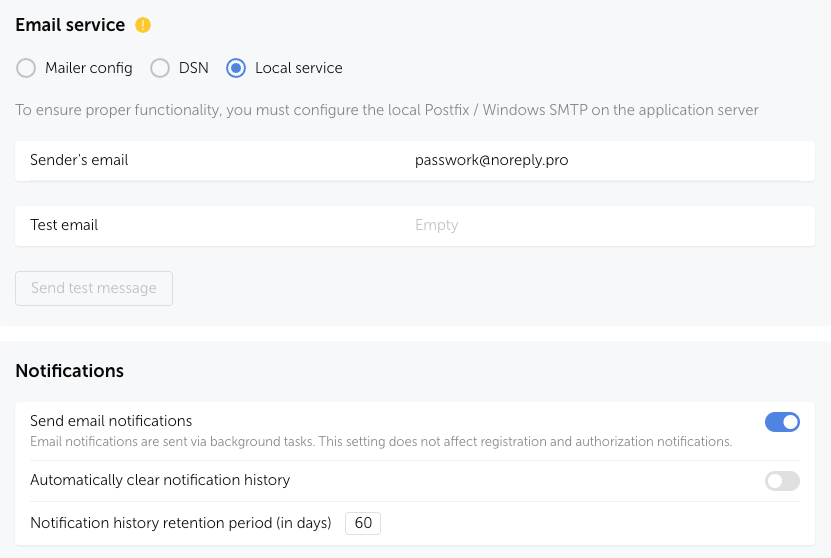Click the "Test email" row label

[x=64, y=225]
